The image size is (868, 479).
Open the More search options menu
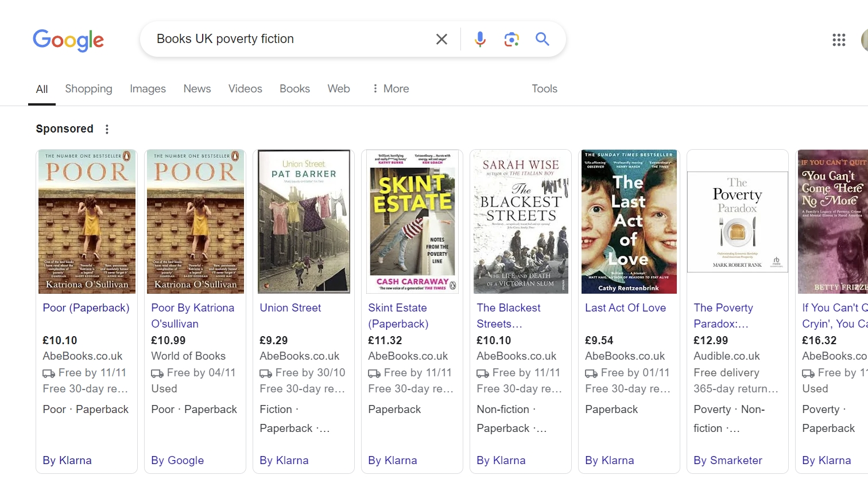pyautogui.click(x=390, y=89)
